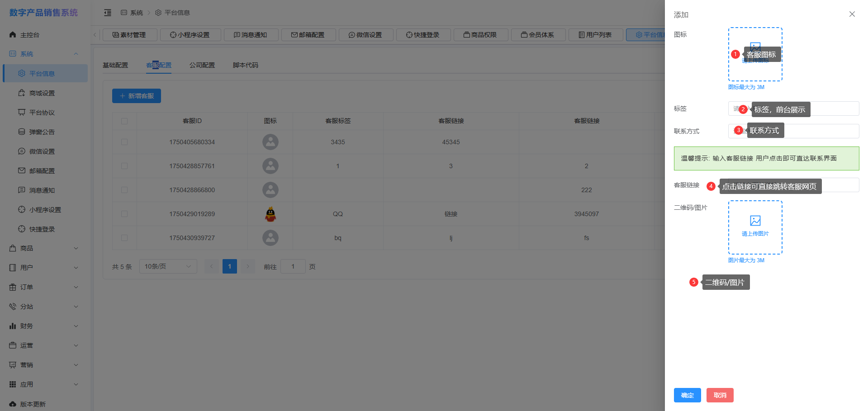Open 版本更新 in sidebar

33,404
